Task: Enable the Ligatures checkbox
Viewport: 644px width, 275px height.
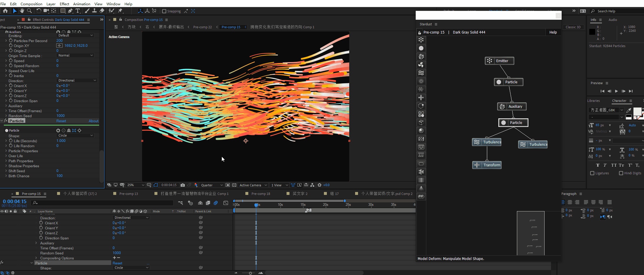Action: [x=592, y=173]
